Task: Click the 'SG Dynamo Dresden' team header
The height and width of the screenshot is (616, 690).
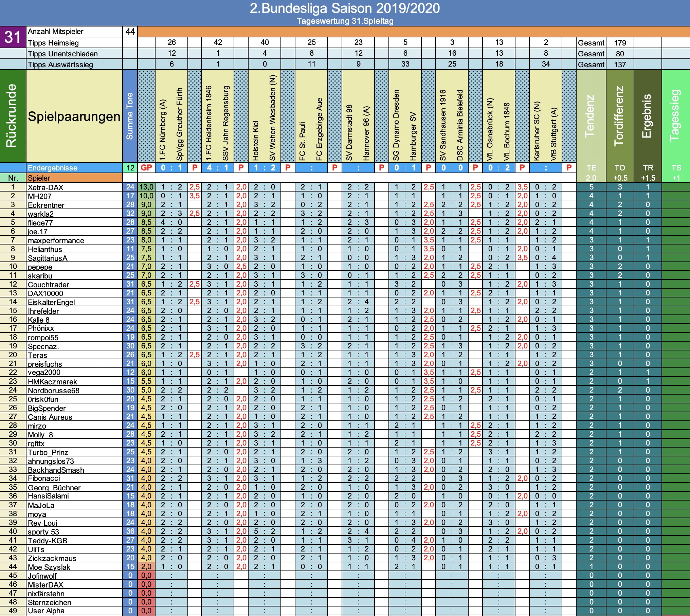Action: tap(396, 125)
